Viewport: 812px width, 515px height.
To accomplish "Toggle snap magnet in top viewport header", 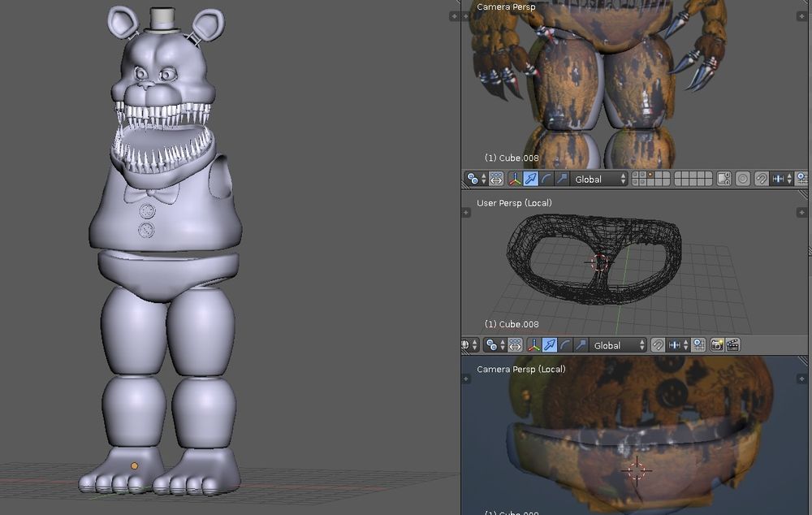I will [x=762, y=179].
